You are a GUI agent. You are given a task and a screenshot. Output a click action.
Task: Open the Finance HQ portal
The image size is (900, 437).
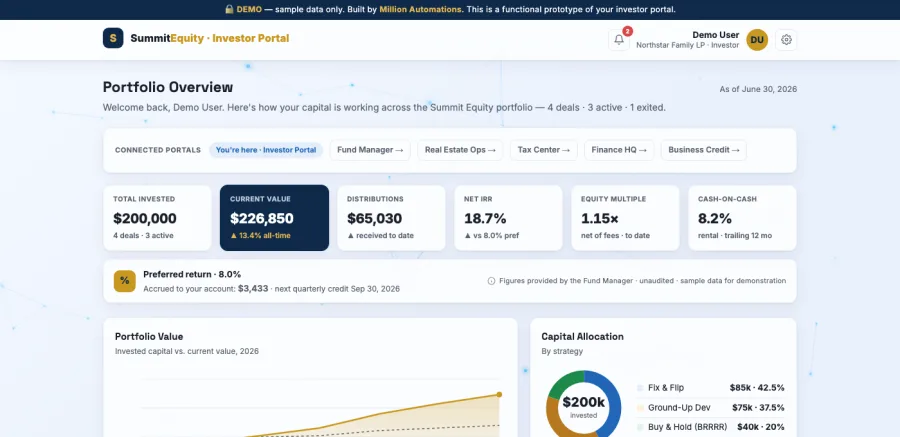[x=619, y=150]
